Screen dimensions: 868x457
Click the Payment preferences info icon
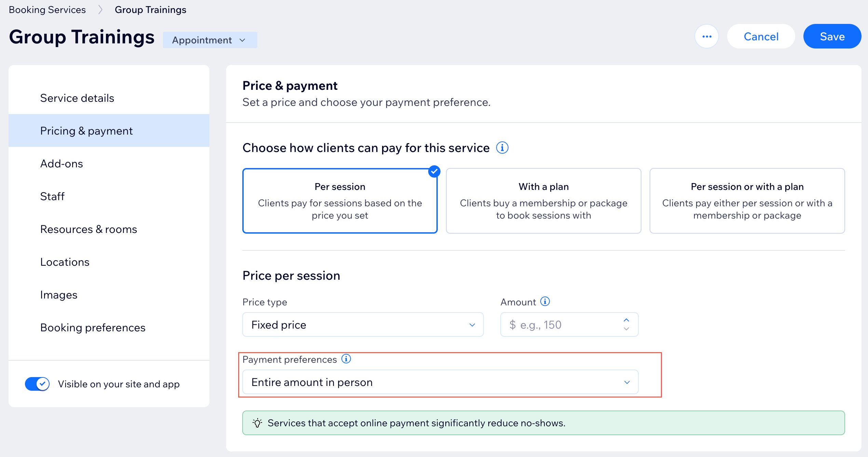(346, 359)
